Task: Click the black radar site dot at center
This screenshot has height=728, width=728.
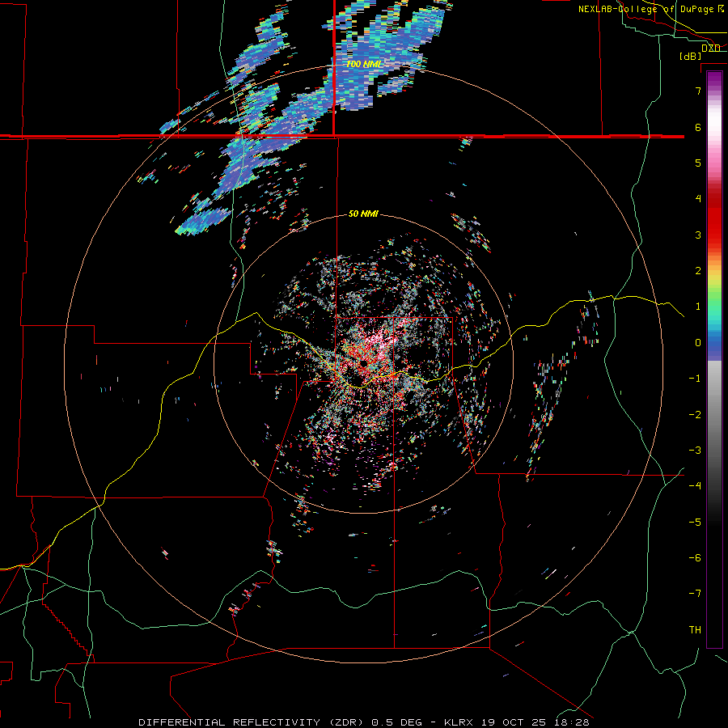Action: (363, 363)
